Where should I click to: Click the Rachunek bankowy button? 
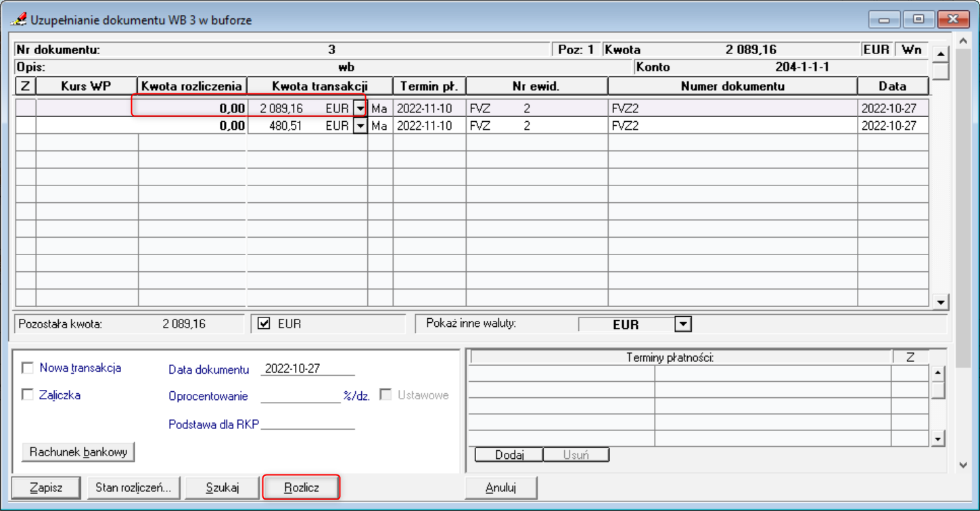click(x=78, y=452)
